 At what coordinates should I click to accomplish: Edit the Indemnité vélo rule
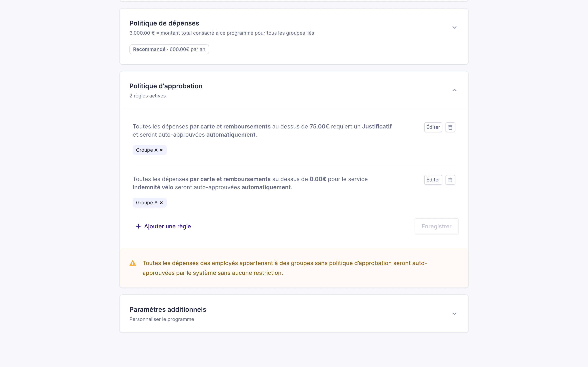[x=433, y=180]
